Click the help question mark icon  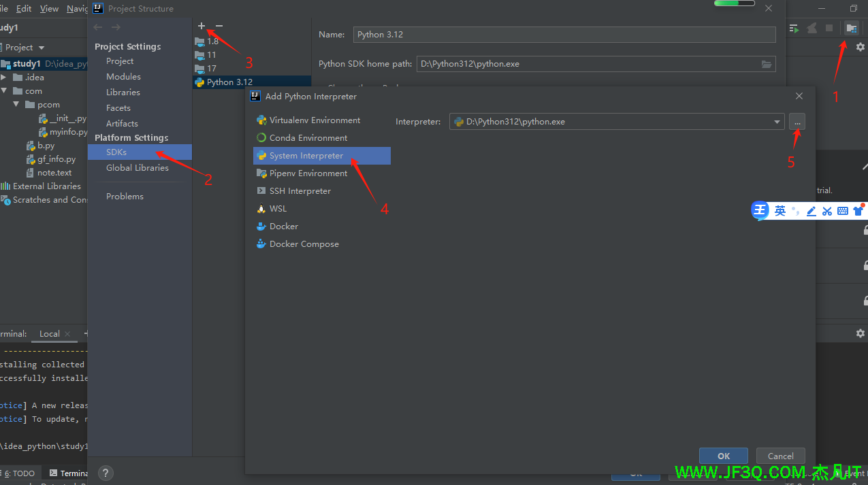(106, 473)
